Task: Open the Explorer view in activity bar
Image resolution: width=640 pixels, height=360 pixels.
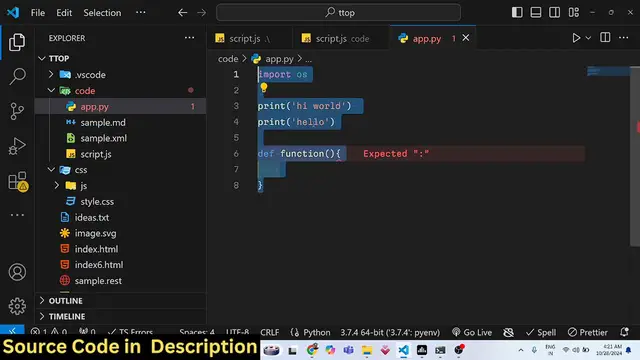Action: click(17, 42)
